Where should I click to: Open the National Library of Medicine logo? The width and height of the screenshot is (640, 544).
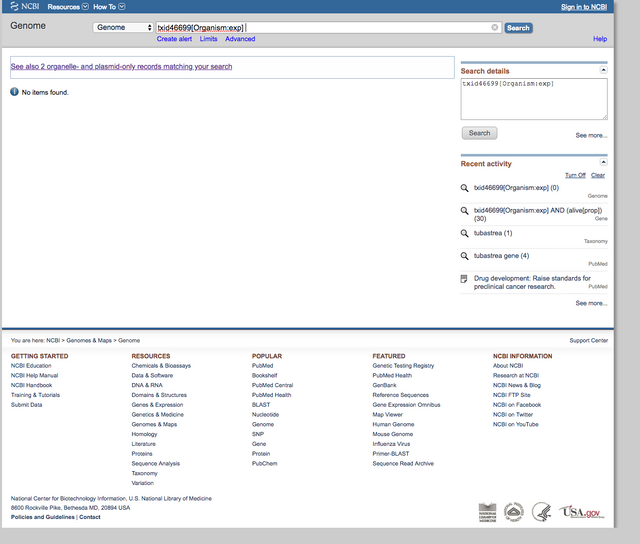point(487,512)
